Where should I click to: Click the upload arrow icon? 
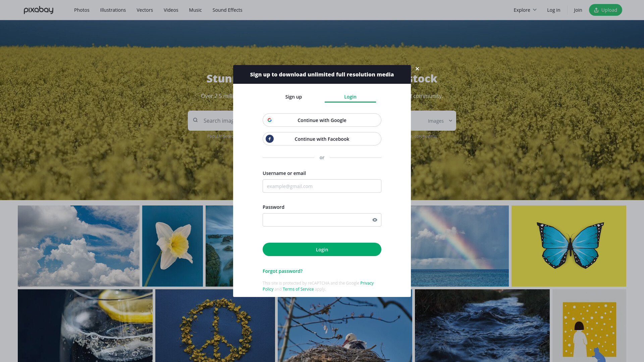click(x=596, y=10)
